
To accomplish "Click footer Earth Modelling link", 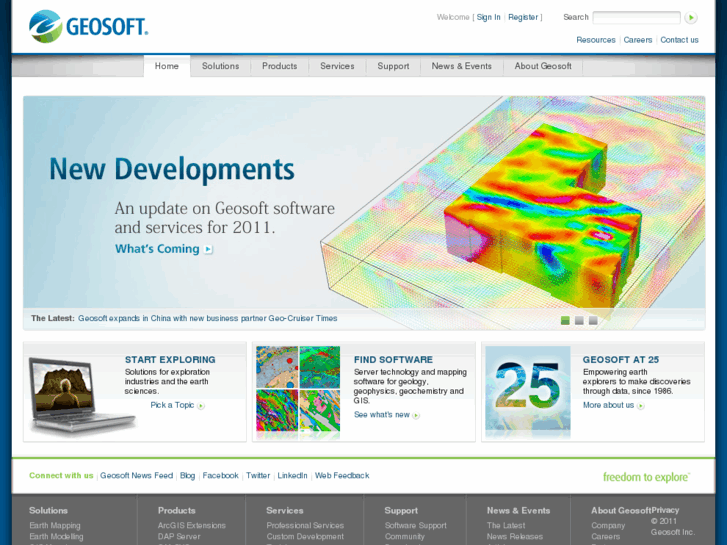I will click(x=56, y=537).
